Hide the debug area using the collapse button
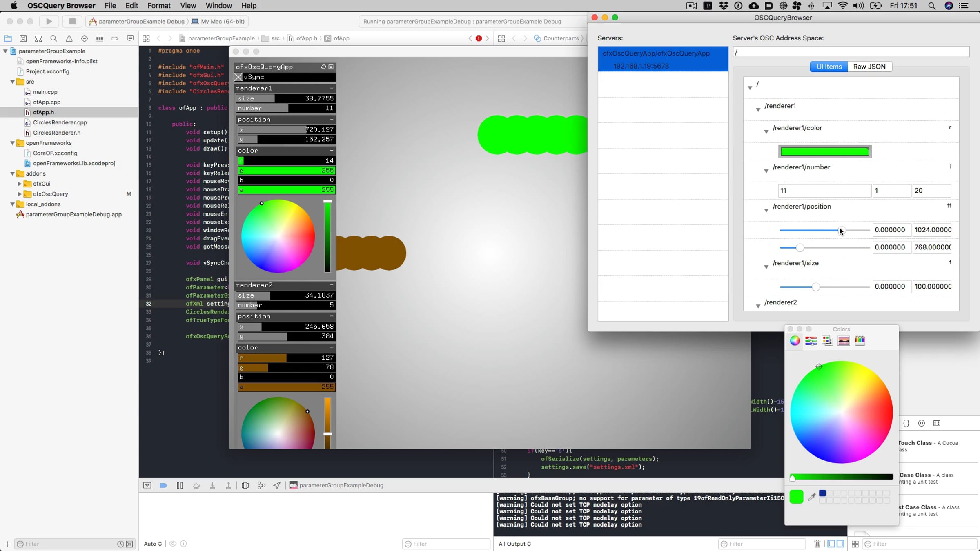This screenshot has height=551, width=980. (147, 485)
